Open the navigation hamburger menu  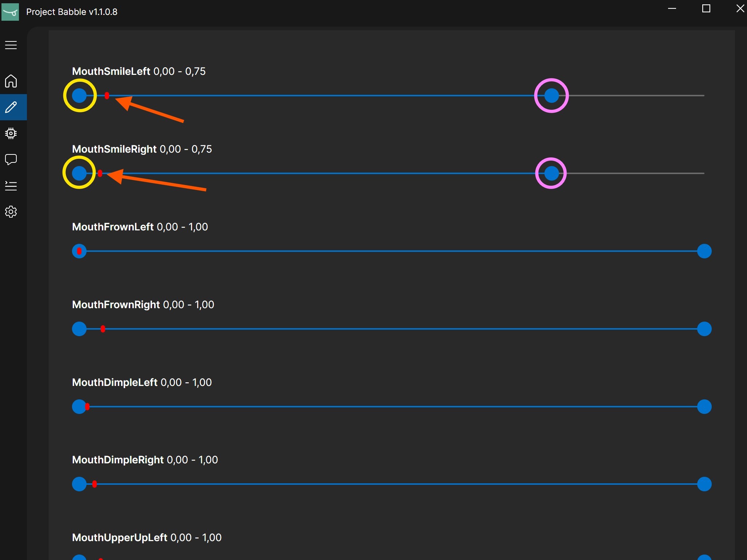coord(11,45)
